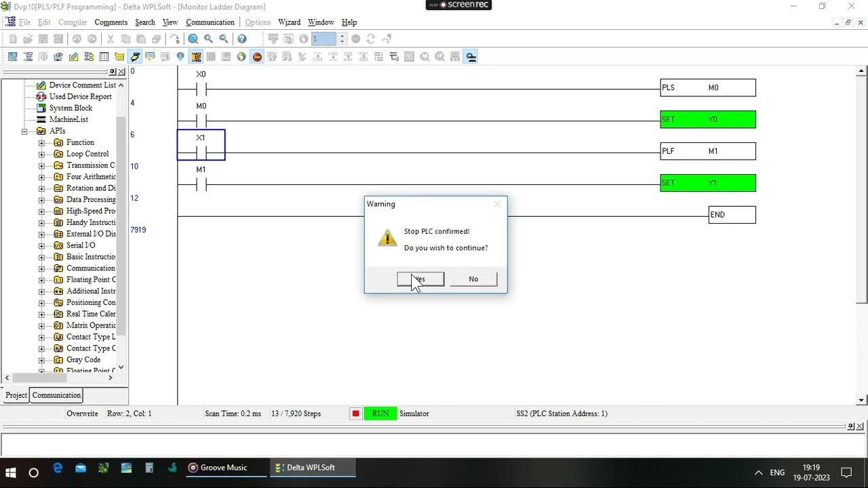
Task: Click the blue light bulb icon
Action: tap(180, 57)
